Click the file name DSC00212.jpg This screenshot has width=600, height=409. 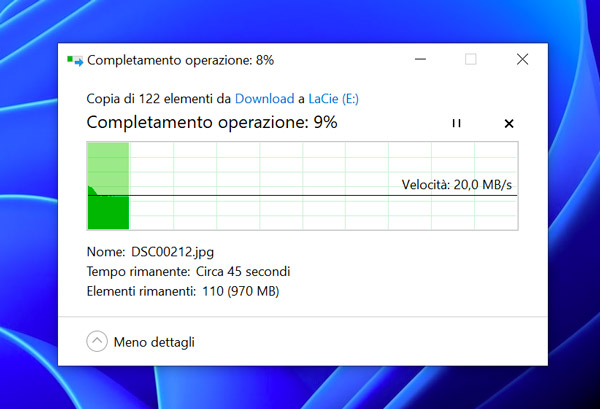click(172, 252)
